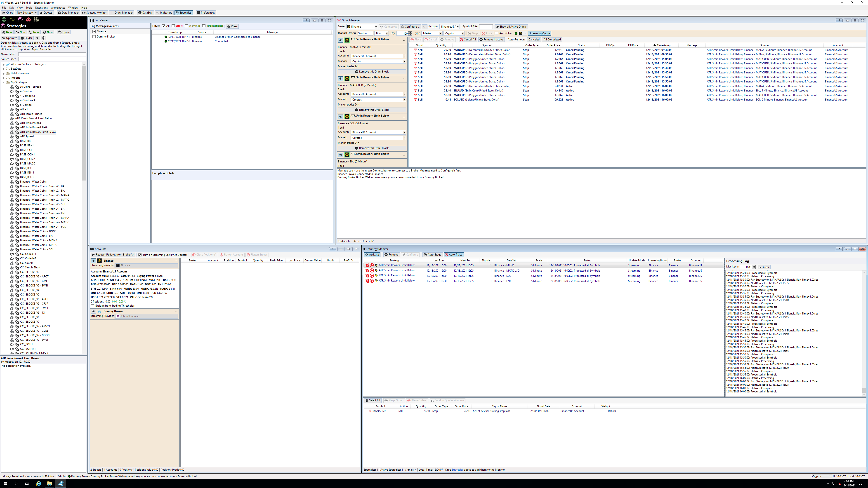Expand the WL.com Published Strategies folder

tap(4, 64)
